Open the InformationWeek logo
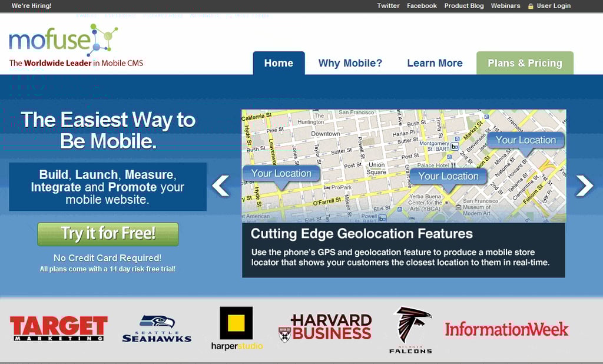 (506, 329)
